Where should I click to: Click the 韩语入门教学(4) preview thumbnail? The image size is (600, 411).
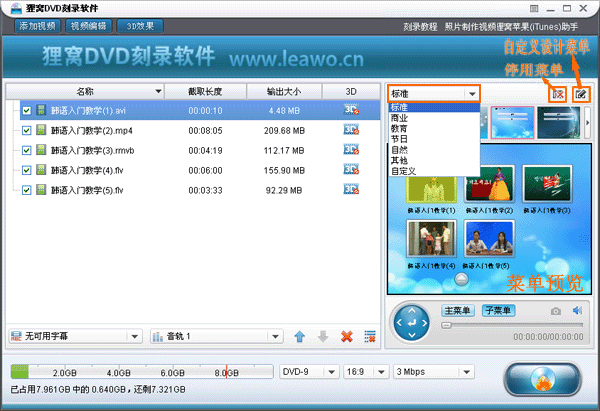pos(432,238)
